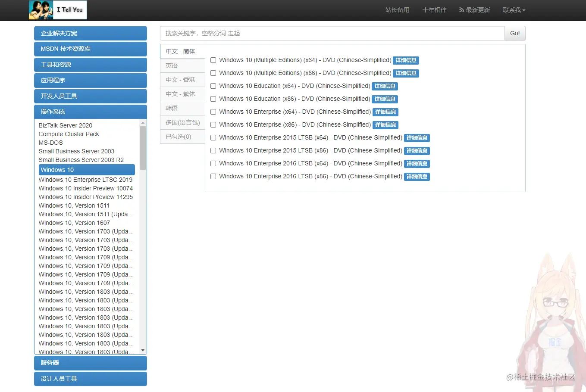Select MS-DOS in the OS list
The height and width of the screenshot is (392, 586).
coord(51,143)
